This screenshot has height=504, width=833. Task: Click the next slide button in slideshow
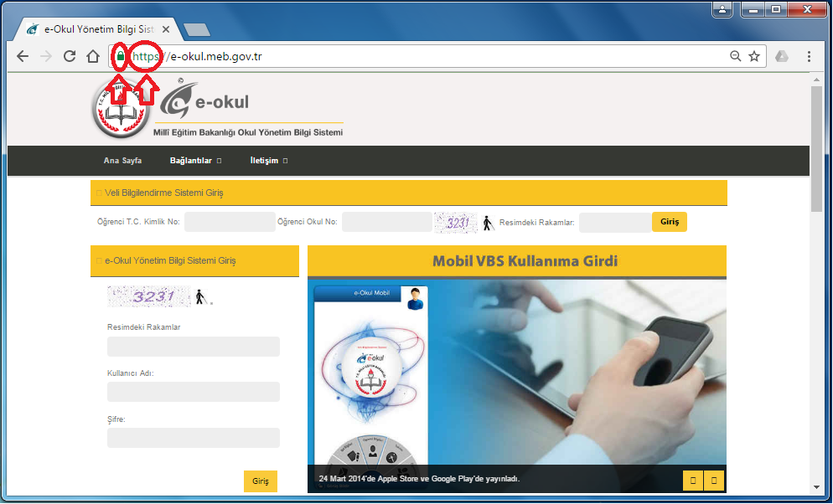coord(714,481)
